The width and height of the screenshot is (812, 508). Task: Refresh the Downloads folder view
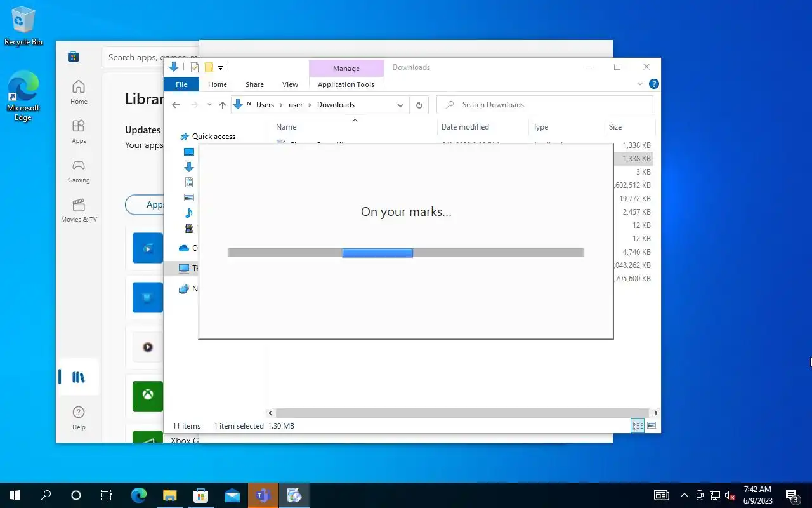419,105
